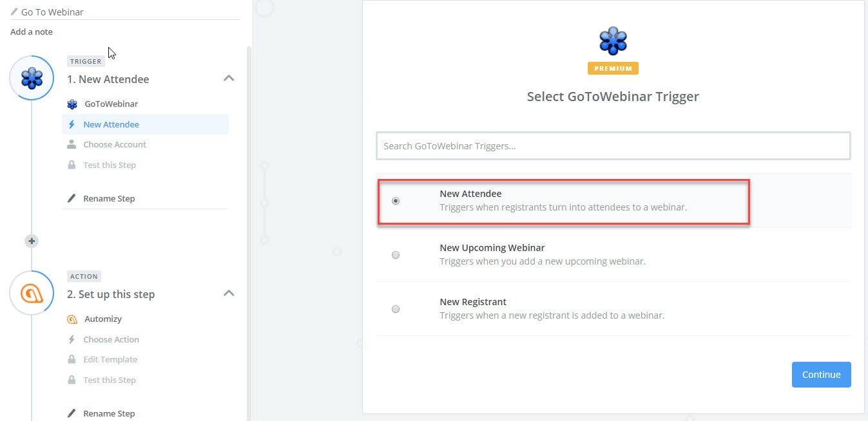Screen dimensions: 868x421
Task: Click the 2. Set up this step heading
Action: [x=111, y=294]
